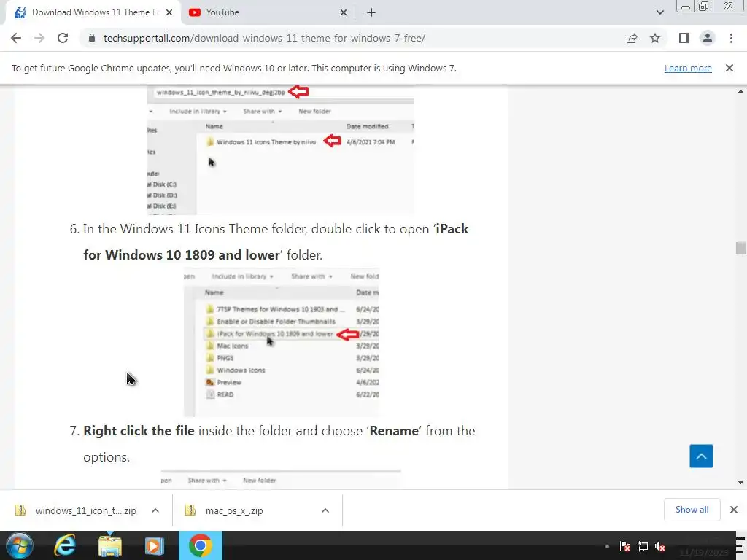Viewport: 747px width, 560px height.
Task: Open the tab search dropdown arrow
Action: click(x=659, y=12)
